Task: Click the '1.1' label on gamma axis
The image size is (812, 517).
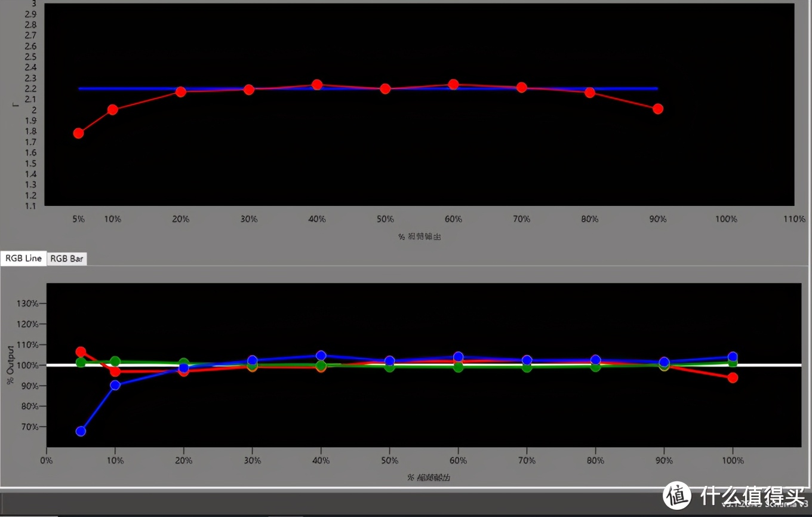Action: click(x=31, y=206)
